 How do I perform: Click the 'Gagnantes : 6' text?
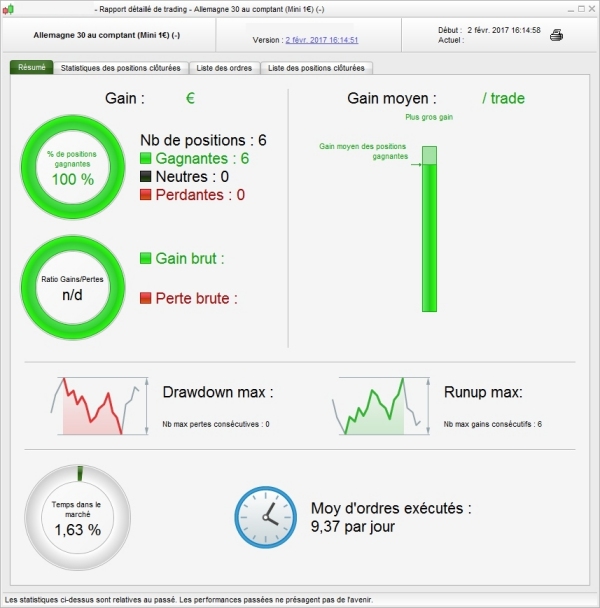202,158
